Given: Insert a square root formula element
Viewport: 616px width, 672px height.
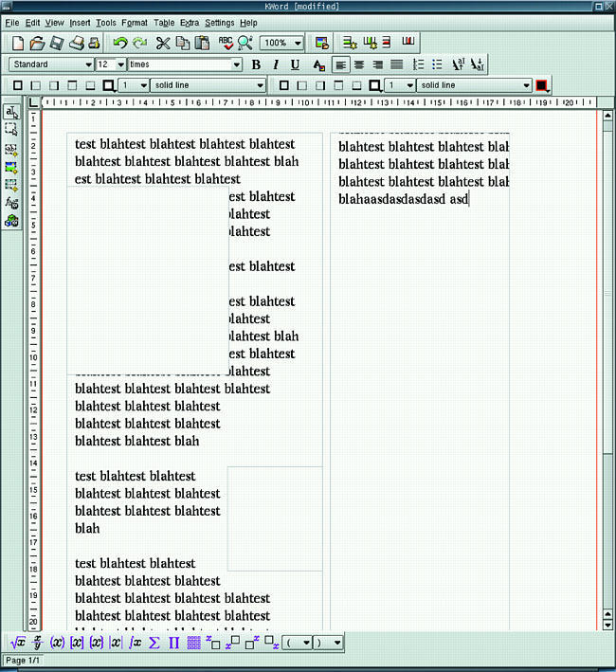Looking at the screenshot, I should (x=18, y=643).
